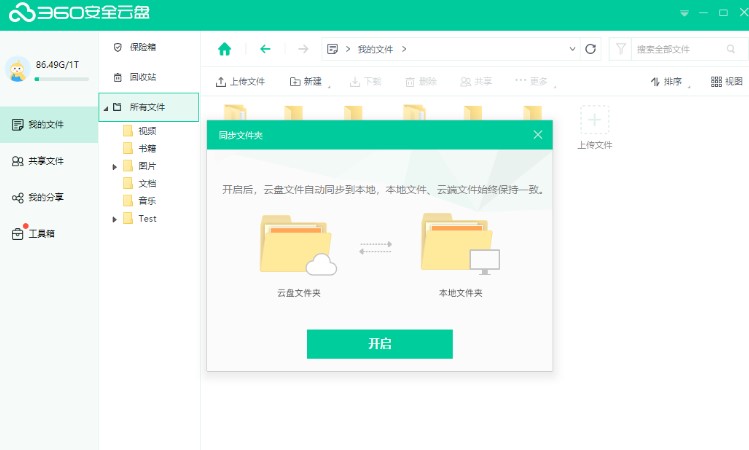Click the 云盘文件夹 cloud folder icon
Image resolution: width=749 pixels, height=450 pixels.
tap(299, 245)
